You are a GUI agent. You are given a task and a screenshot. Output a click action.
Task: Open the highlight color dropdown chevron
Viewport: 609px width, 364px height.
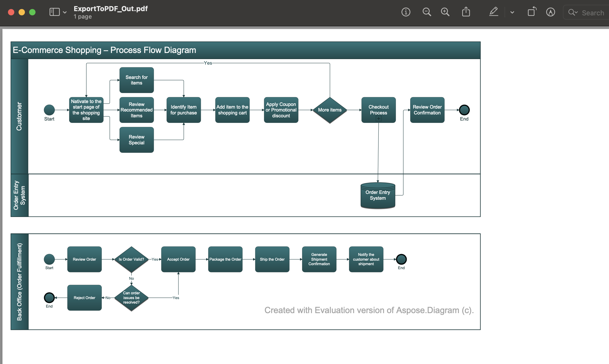coord(512,12)
